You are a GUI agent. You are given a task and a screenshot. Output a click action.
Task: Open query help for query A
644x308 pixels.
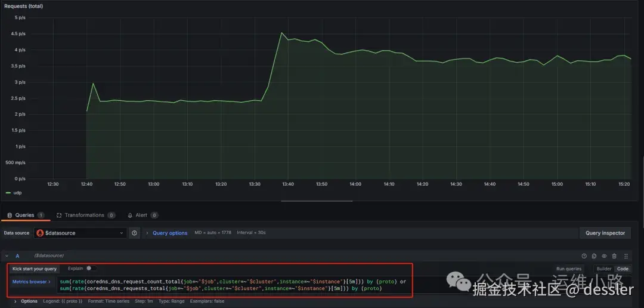point(584,256)
